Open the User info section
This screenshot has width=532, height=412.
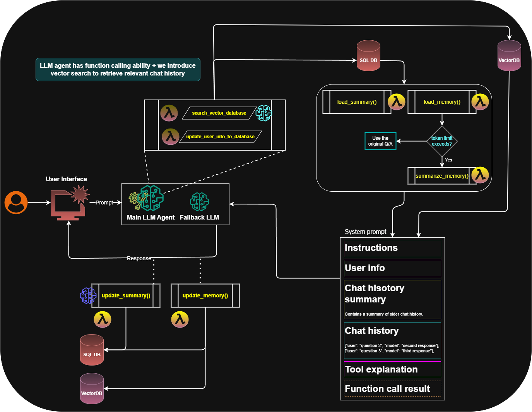tap(392, 268)
